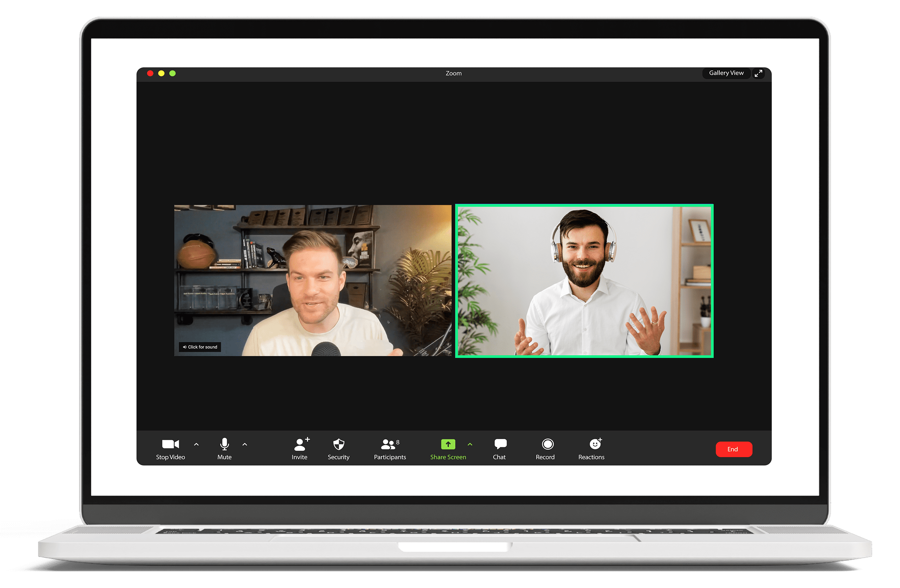Toggle sound by clicking Click for sound

point(200,347)
